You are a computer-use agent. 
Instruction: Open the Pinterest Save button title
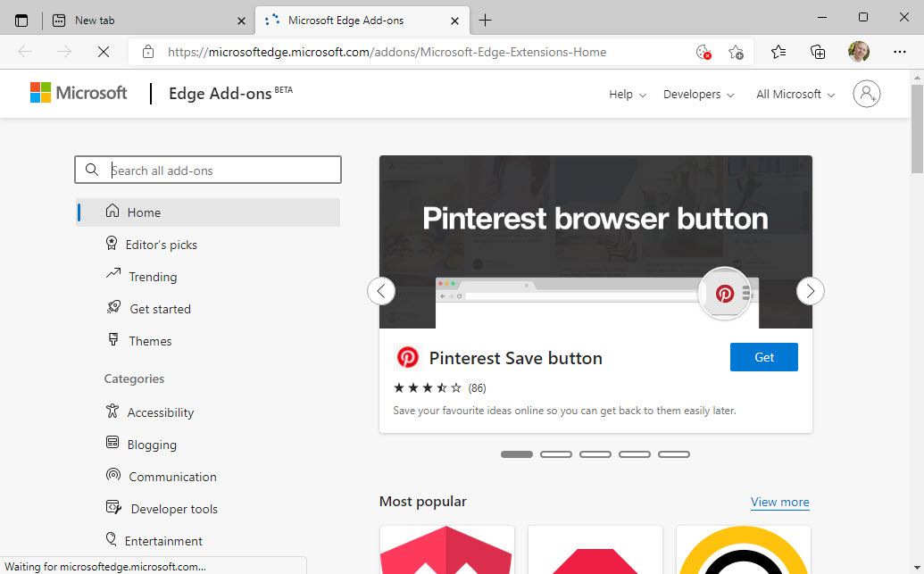516,358
